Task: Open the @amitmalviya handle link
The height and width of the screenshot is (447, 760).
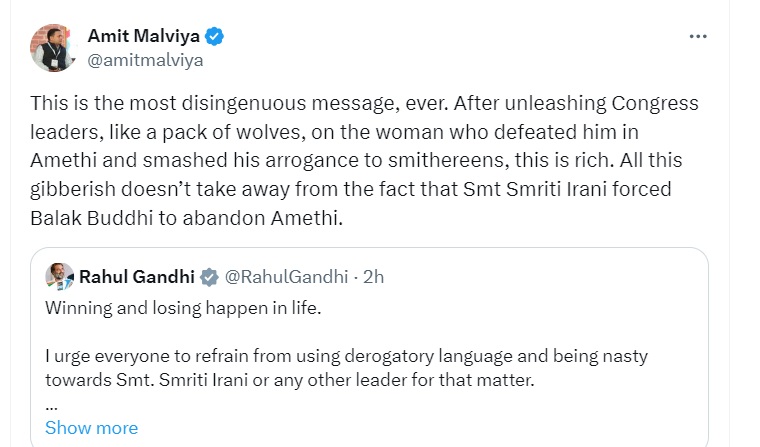Action: pyautogui.click(x=145, y=60)
